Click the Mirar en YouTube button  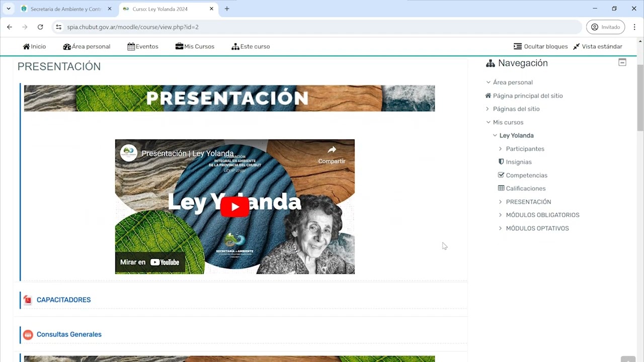point(150,262)
